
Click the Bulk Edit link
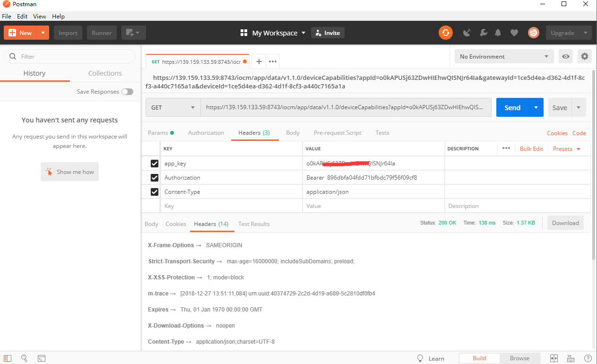pyautogui.click(x=531, y=148)
